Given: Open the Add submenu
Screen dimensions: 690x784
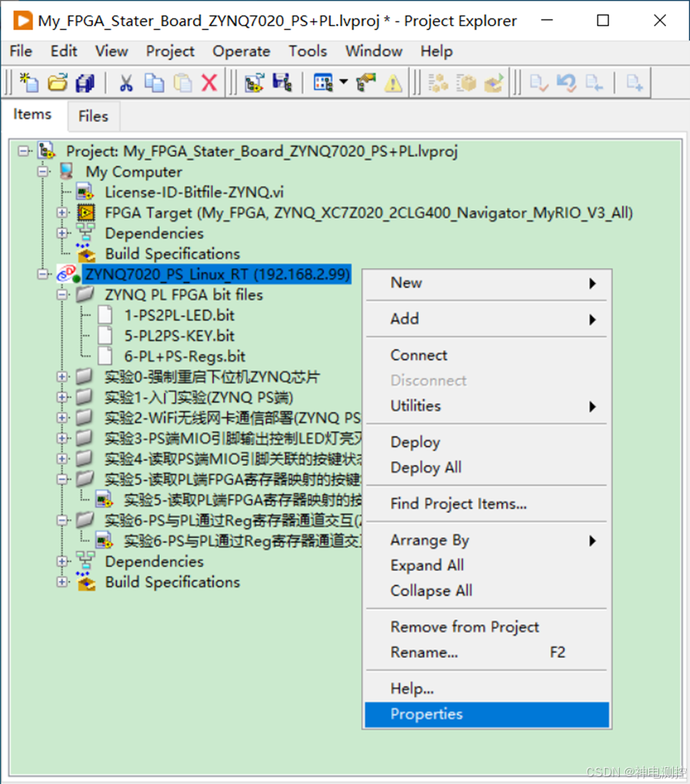Looking at the screenshot, I should [487, 319].
